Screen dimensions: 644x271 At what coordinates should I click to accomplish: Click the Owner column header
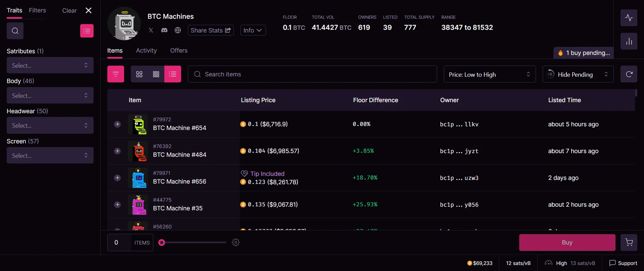(x=449, y=100)
